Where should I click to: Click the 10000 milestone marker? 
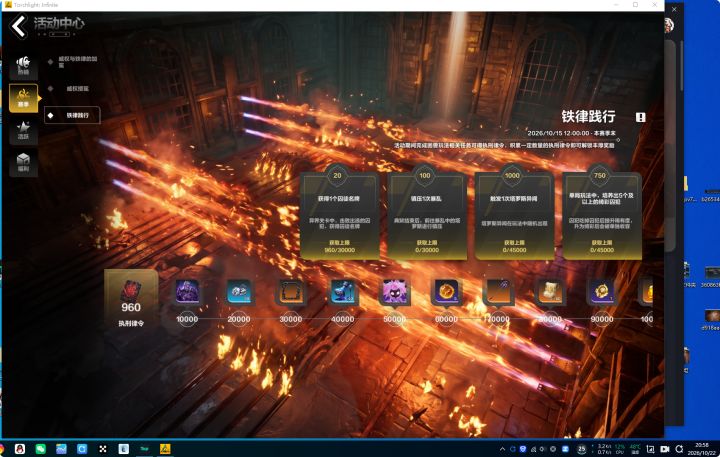187,319
